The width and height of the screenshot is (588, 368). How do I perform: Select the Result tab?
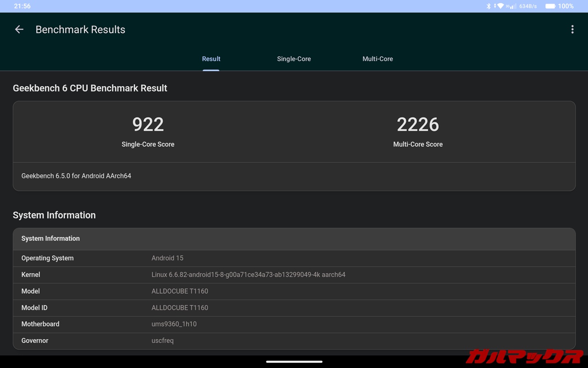pos(211,59)
